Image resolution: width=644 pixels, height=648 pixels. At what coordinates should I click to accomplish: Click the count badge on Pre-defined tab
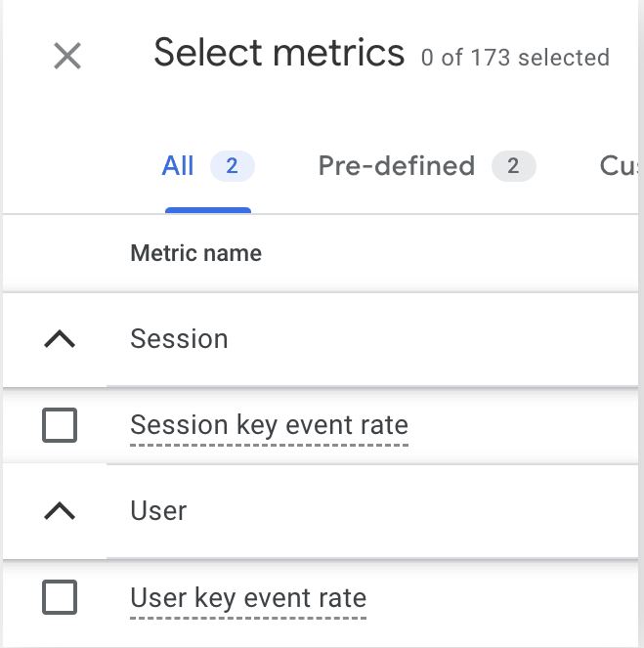point(513,166)
